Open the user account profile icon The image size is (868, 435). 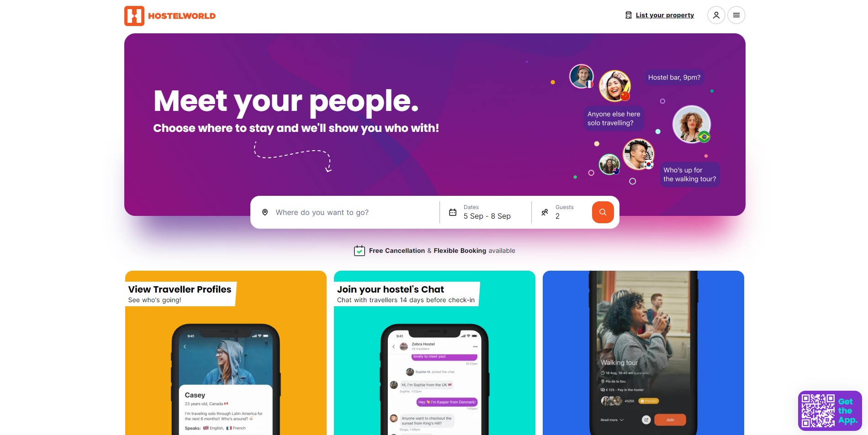716,15
